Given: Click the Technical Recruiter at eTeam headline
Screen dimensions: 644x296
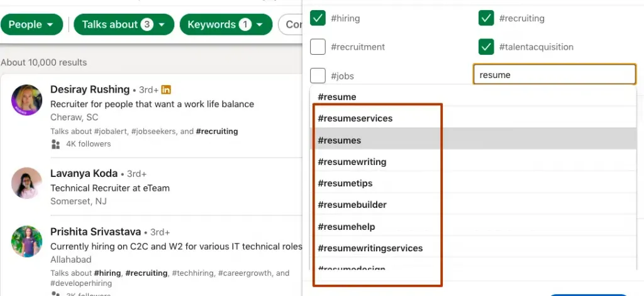Looking at the screenshot, I should point(110,188).
